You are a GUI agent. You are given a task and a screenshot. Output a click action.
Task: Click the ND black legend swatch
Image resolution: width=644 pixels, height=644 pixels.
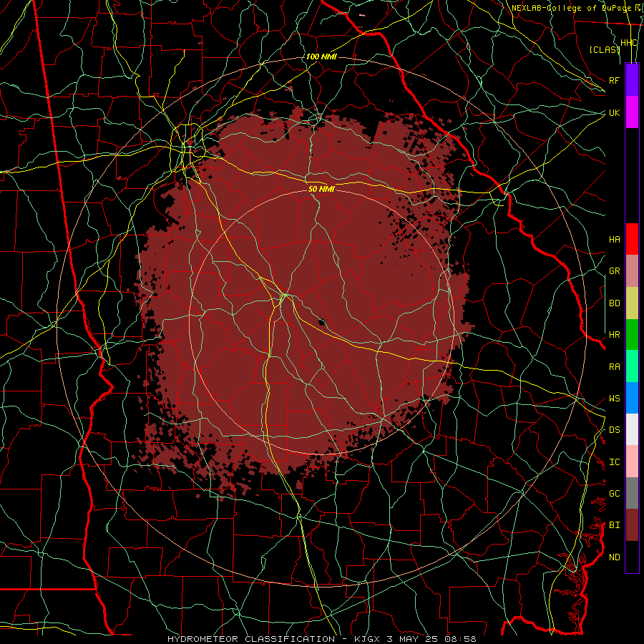[632, 557]
